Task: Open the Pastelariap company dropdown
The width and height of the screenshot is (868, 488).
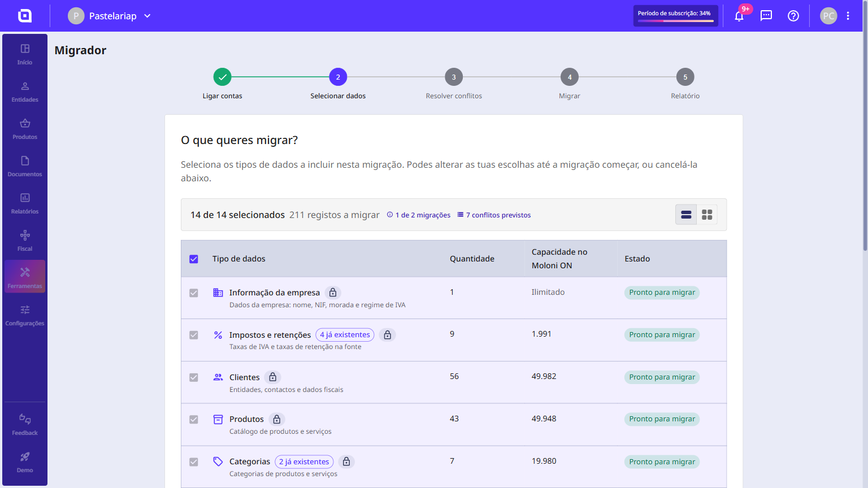Action: (110, 16)
